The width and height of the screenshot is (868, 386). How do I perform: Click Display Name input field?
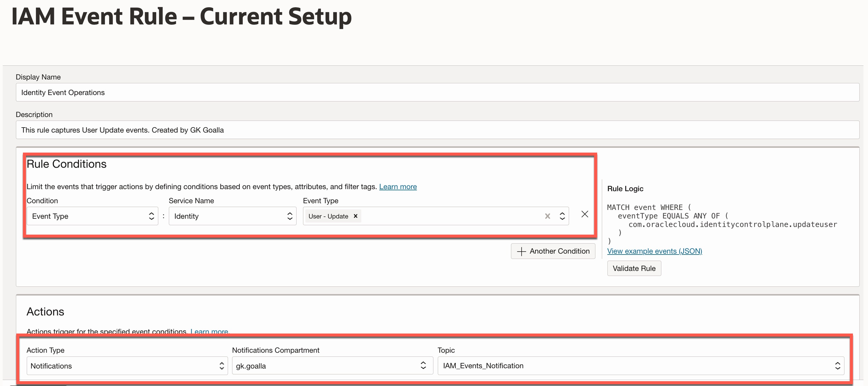click(437, 93)
